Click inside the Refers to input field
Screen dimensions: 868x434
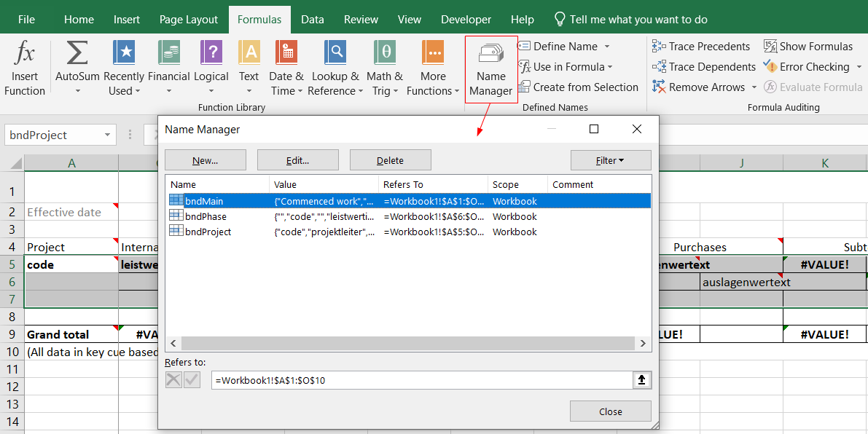click(423, 380)
